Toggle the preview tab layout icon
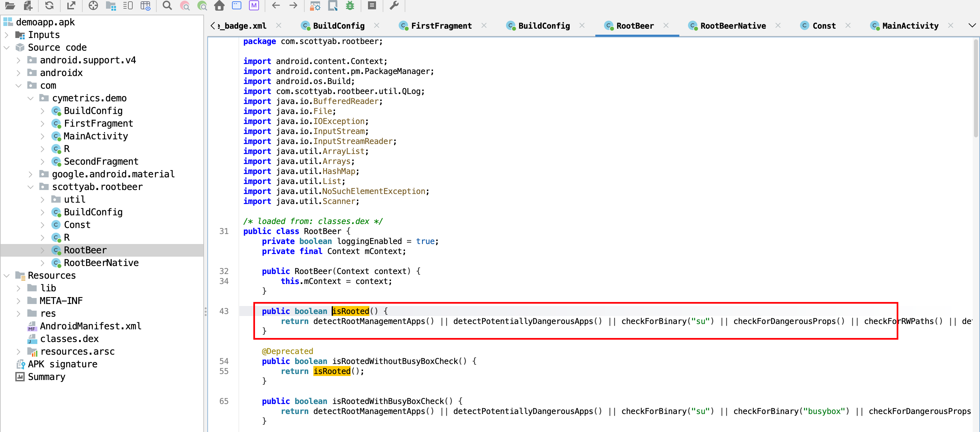Screen dimensions: 980x432 point(128,5)
